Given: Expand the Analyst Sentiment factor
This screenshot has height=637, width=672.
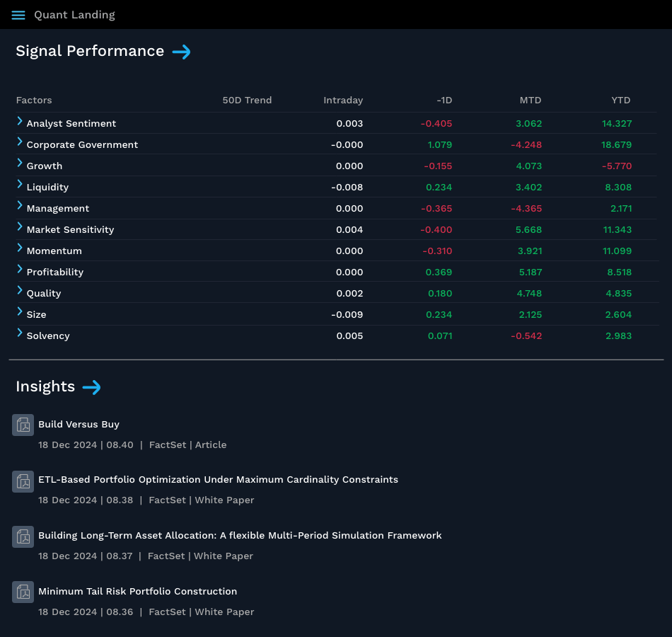Looking at the screenshot, I should 19,123.
